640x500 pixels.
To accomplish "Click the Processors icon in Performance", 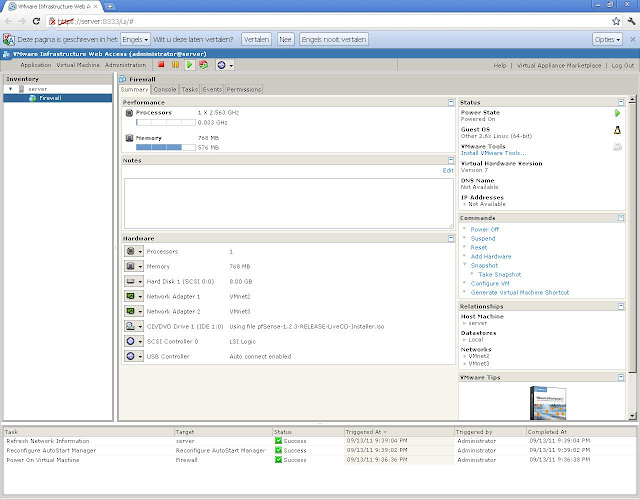I will [x=129, y=113].
